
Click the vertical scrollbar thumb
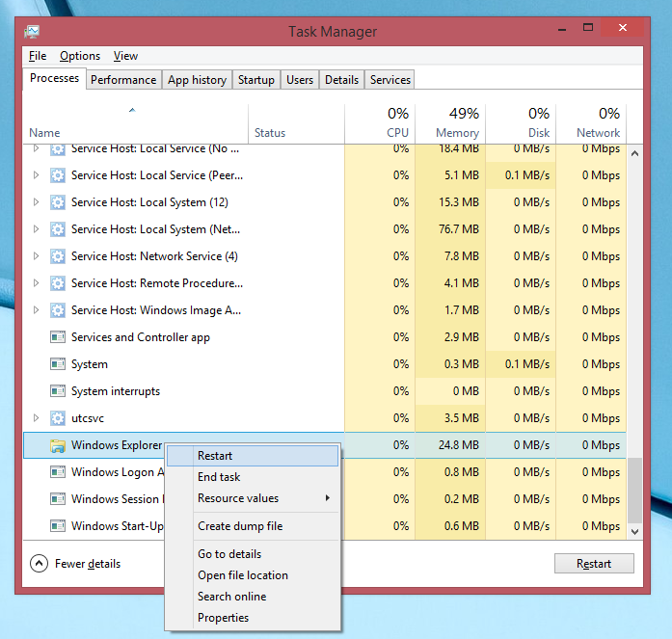tap(634, 491)
